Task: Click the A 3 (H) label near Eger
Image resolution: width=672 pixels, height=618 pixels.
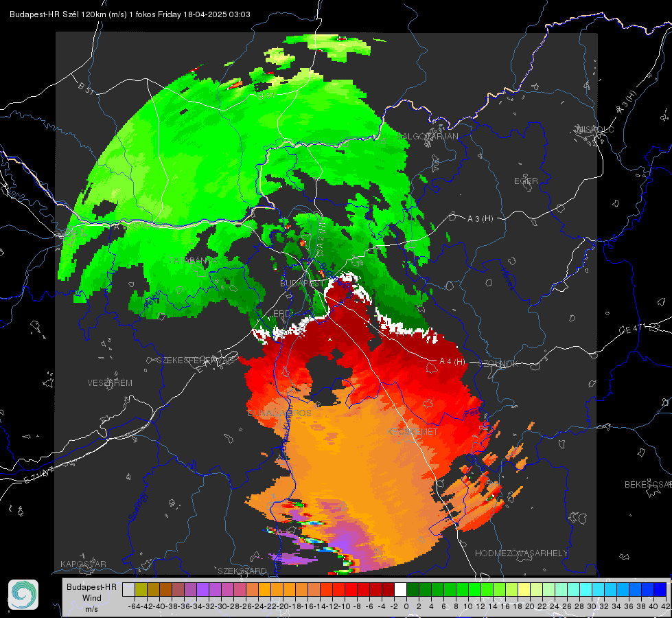Action: 480,218
